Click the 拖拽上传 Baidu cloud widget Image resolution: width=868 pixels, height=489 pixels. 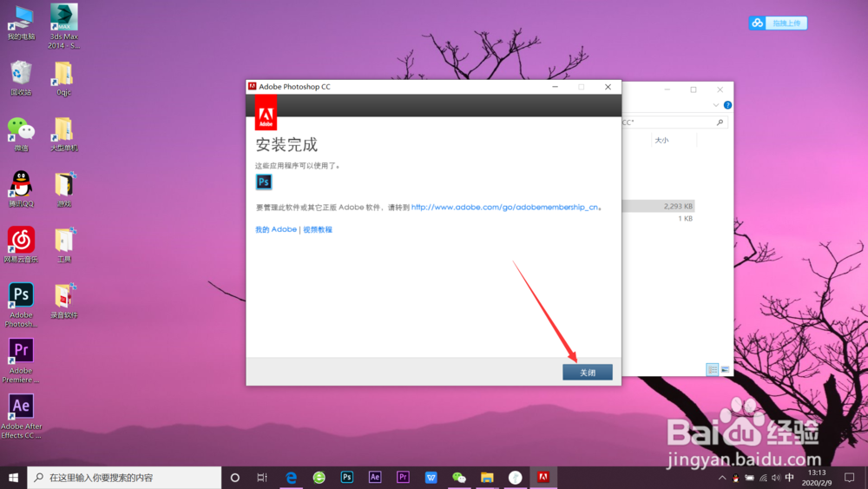pos(778,23)
